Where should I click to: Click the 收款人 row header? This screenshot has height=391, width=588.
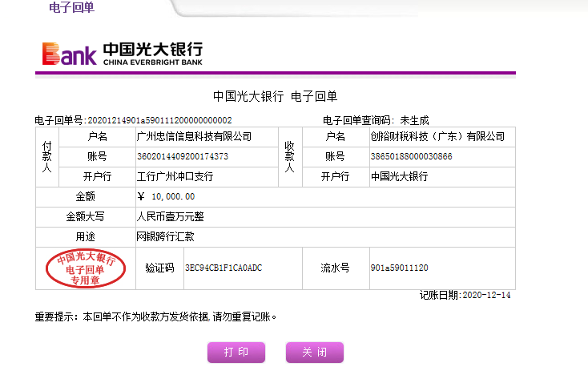(x=290, y=157)
